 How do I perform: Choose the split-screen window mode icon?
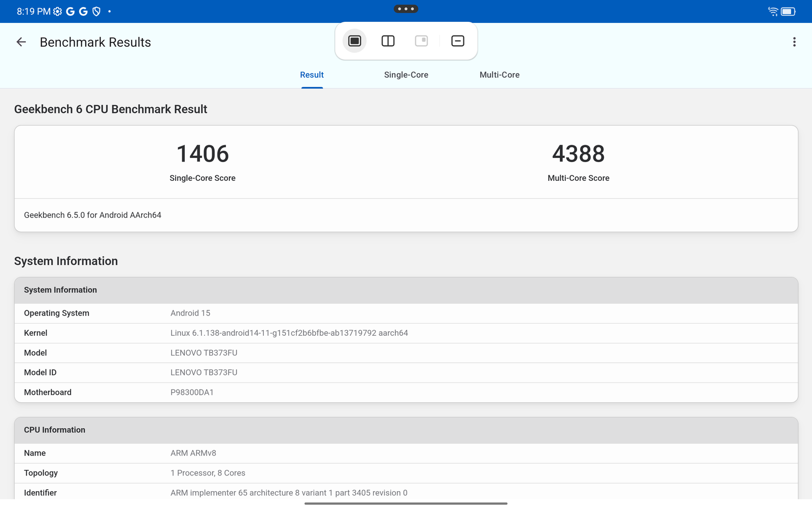[388, 41]
